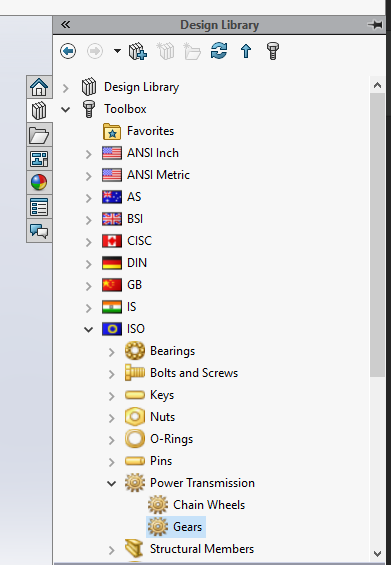Viewport: 391px width, 565px height.
Task: Click the German flag DIN icon
Action: tap(112, 263)
